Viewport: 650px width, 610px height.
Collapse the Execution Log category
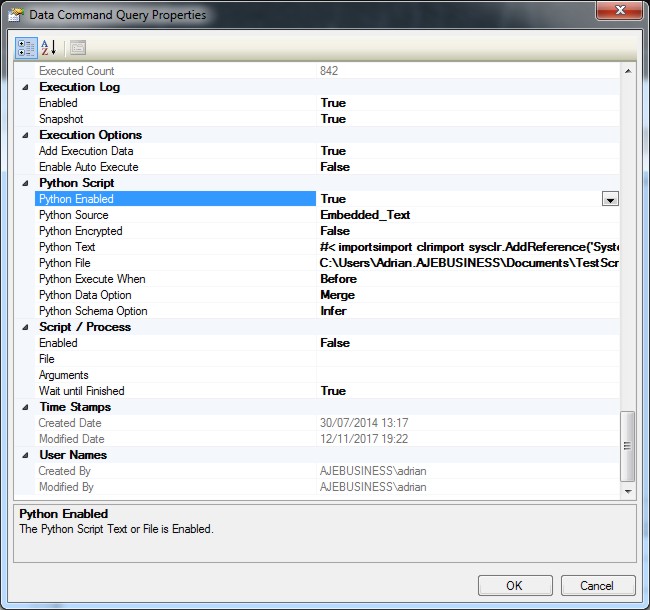25,87
